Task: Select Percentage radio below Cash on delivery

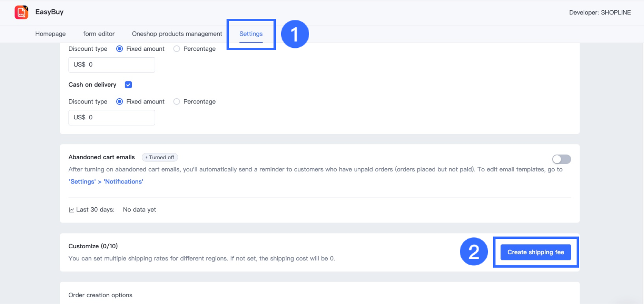Action: [x=177, y=102]
